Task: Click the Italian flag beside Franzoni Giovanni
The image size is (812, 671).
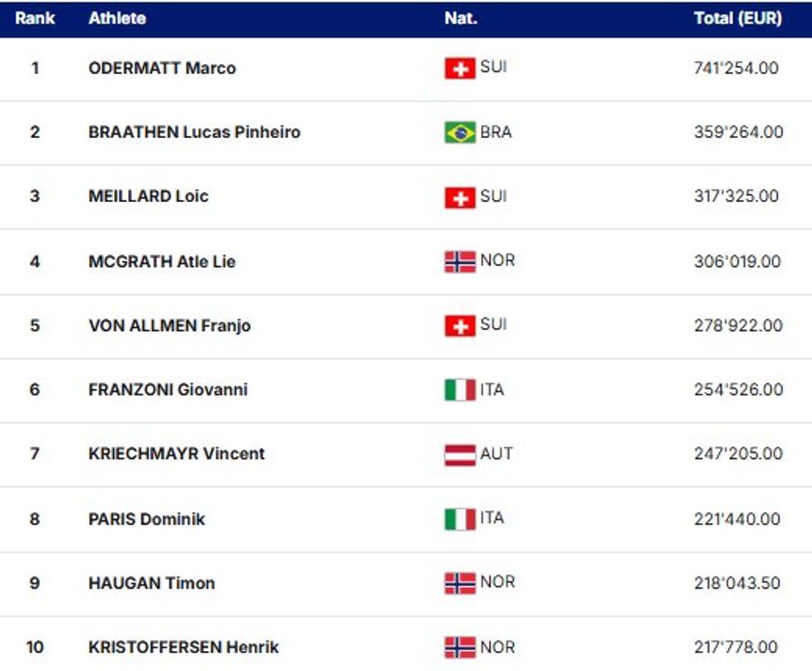Action: click(459, 391)
